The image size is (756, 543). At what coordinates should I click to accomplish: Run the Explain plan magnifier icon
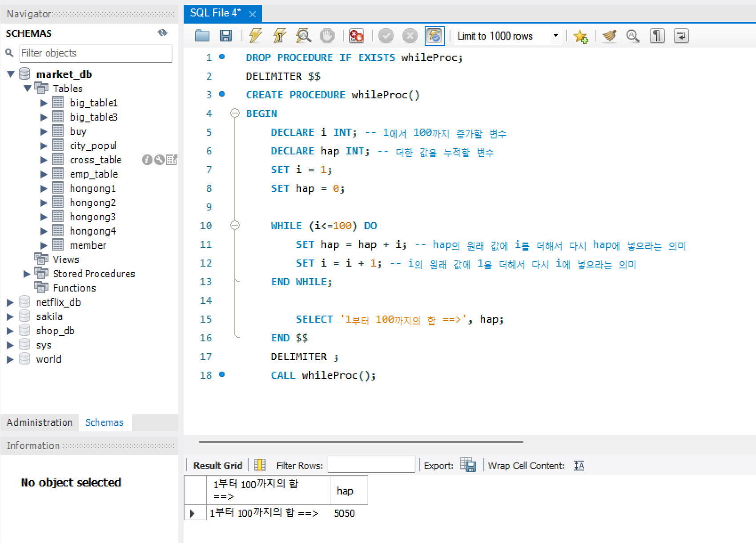point(303,36)
